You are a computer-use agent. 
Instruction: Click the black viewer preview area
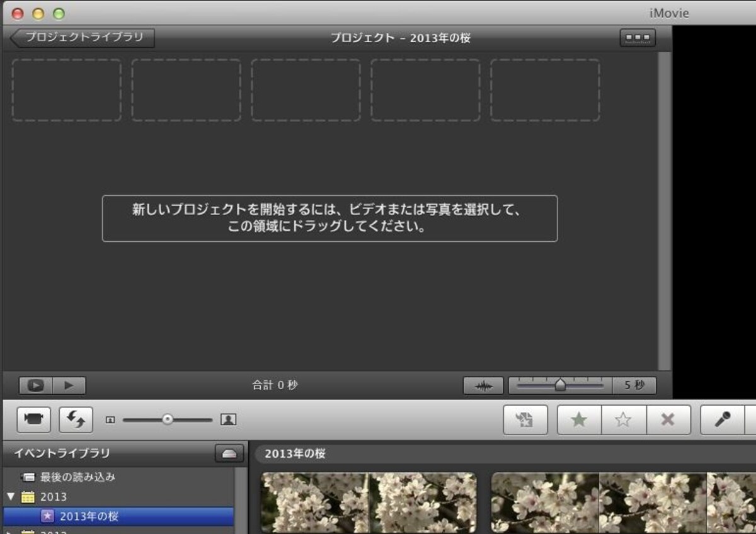point(714,212)
